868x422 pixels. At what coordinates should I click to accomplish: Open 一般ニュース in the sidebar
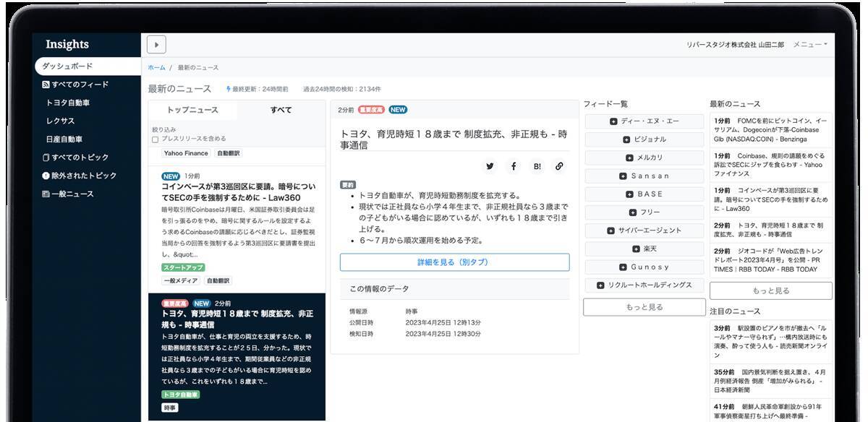(72, 194)
